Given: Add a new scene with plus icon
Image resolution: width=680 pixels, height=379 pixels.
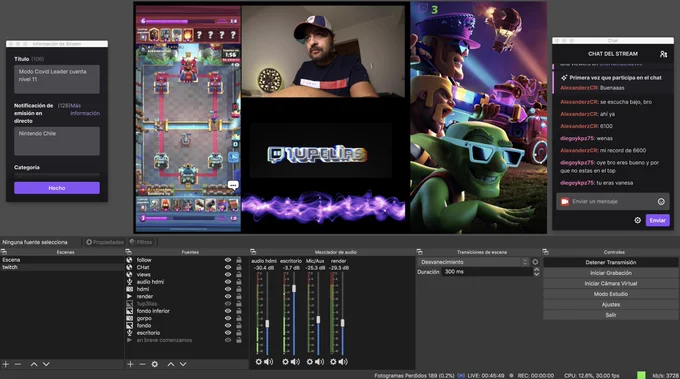Looking at the screenshot, I should pos(6,364).
